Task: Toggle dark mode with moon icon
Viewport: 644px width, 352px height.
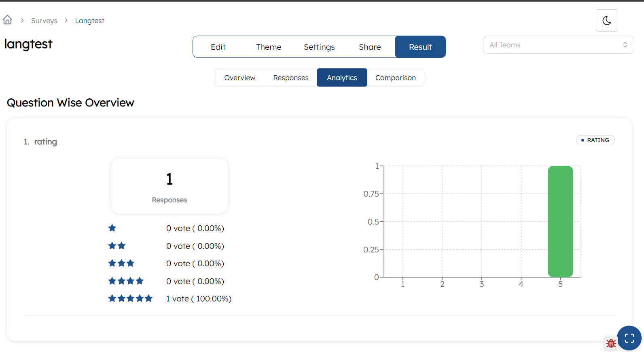Action: tap(607, 20)
